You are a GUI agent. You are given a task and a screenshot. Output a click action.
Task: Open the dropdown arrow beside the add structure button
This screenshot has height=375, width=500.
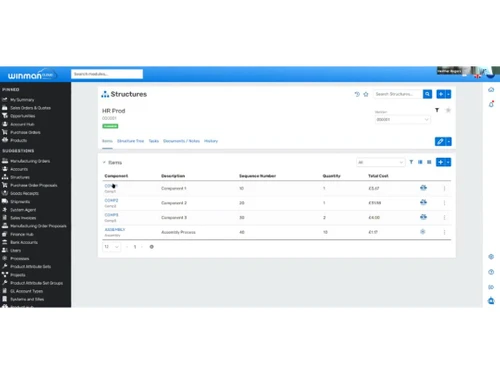(449, 94)
